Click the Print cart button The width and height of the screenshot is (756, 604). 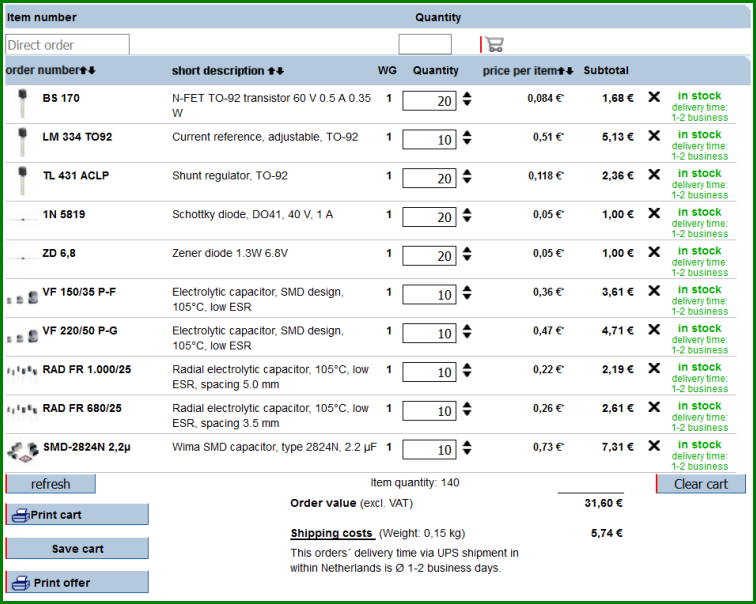pos(77,515)
